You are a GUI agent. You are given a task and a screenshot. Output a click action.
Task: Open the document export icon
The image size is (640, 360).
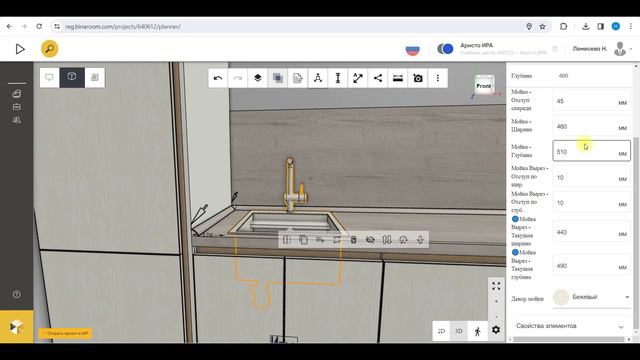pyautogui.click(x=298, y=78)
